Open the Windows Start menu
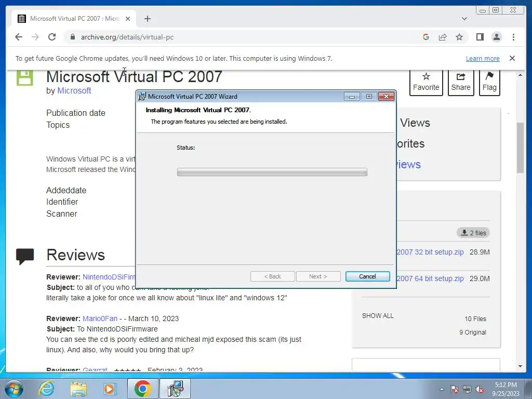This screenshot has height=399, width=532. pos(14,389)
